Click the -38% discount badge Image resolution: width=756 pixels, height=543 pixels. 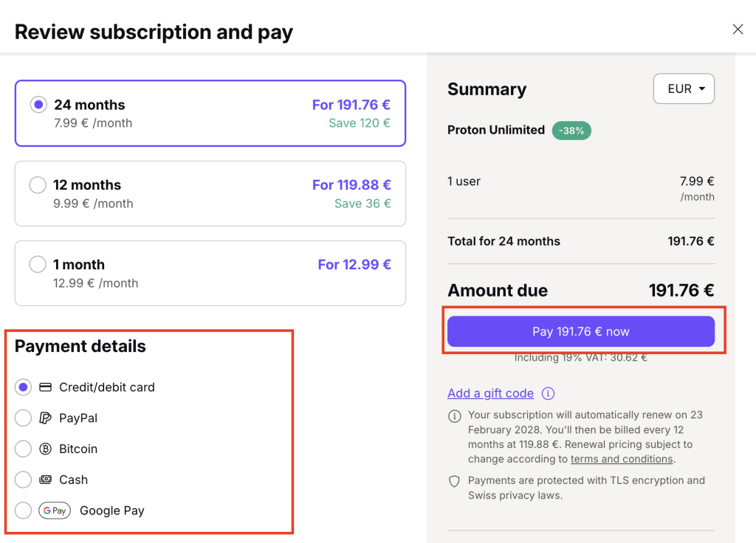(571, 131)
